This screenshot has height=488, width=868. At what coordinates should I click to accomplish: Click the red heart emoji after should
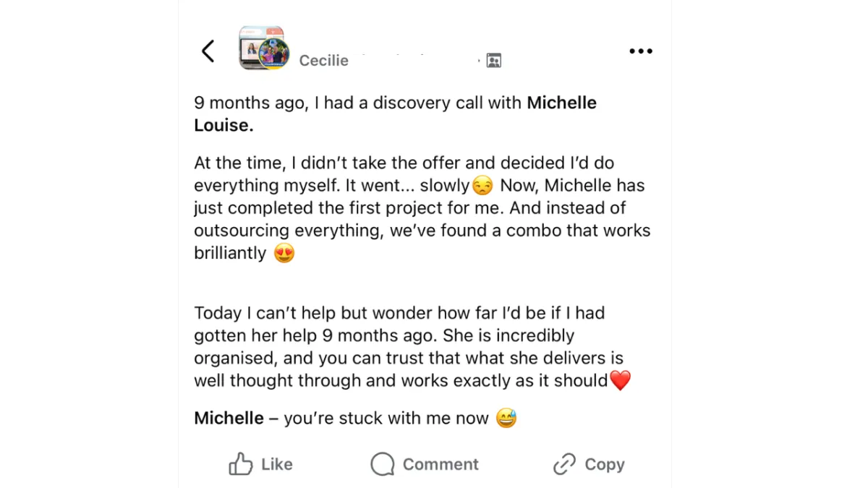[x=621, y=380]
